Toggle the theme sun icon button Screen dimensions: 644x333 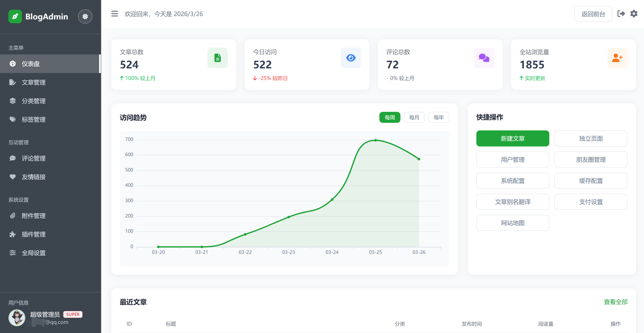pyautogui.click(x=85, y=16)
